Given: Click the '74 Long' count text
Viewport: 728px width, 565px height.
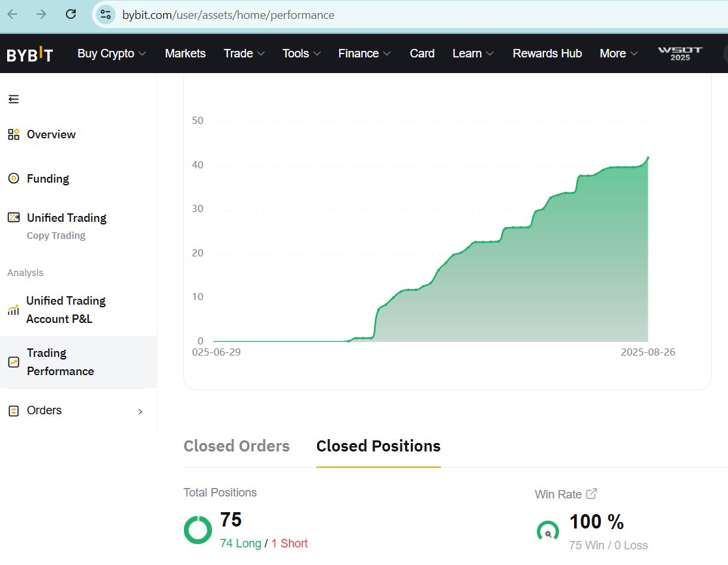Looking at the screenshot, I should (x=241, y=543).
